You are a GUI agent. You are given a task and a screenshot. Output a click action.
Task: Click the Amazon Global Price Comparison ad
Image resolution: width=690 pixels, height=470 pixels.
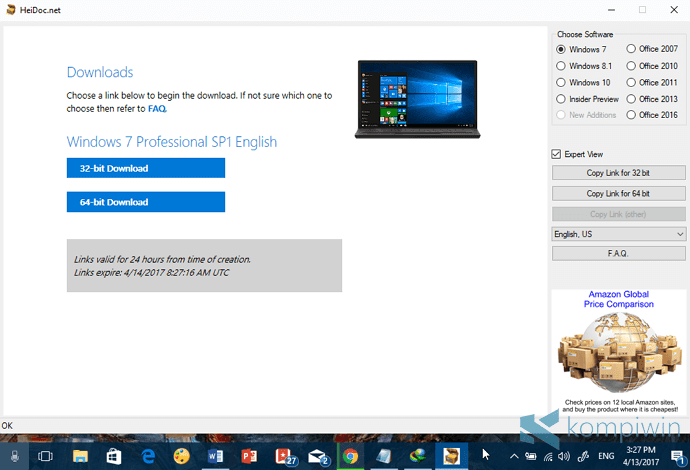[618, 352]
